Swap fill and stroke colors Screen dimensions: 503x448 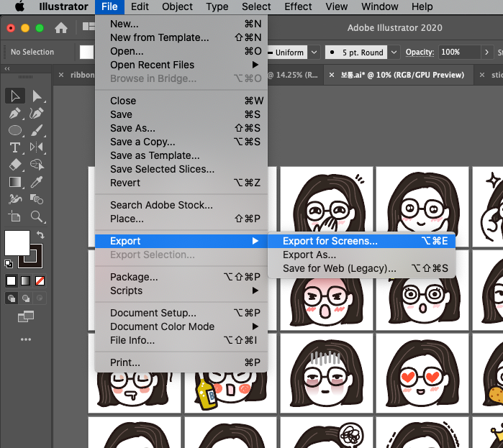click(40, 235)
